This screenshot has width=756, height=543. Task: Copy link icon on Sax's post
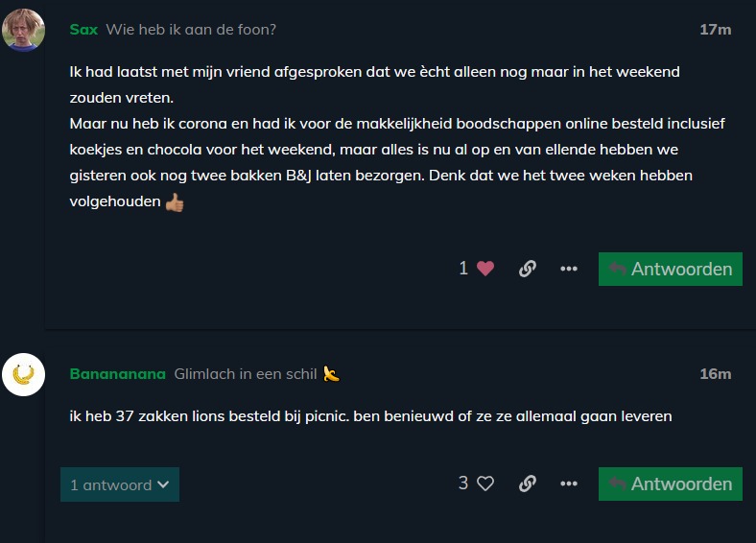[528, 269]
